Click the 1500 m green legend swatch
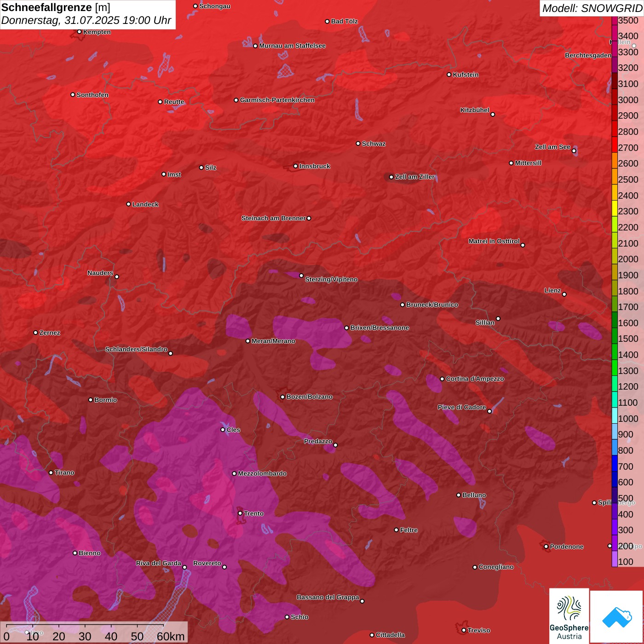Viewport: 644px width, 644px height. coord(615,336)
